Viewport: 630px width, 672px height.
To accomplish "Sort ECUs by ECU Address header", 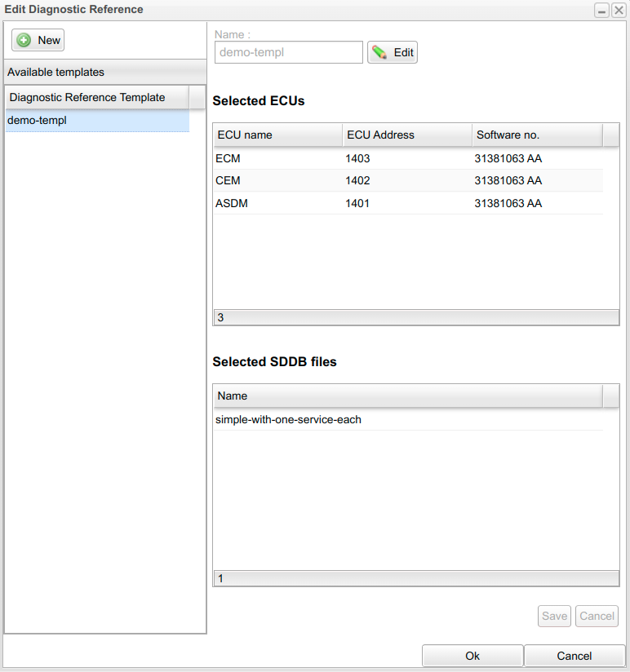I will point(406,135).
